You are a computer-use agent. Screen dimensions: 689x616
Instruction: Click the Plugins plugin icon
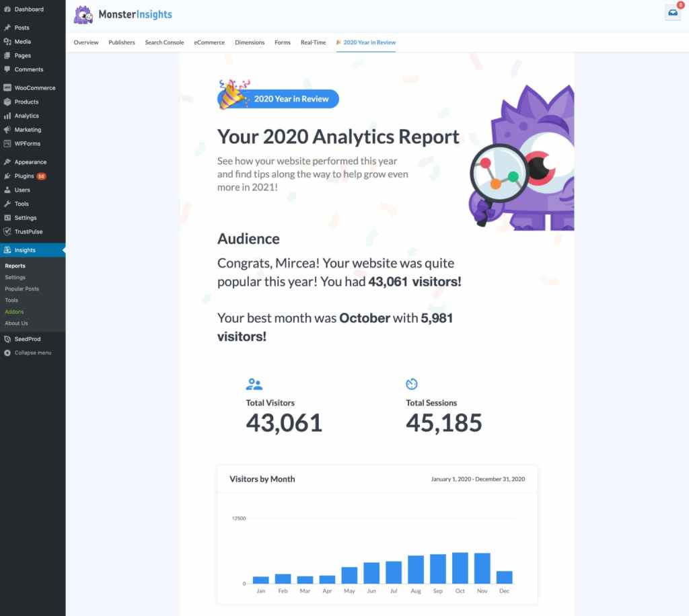click(x=8, y=176)
